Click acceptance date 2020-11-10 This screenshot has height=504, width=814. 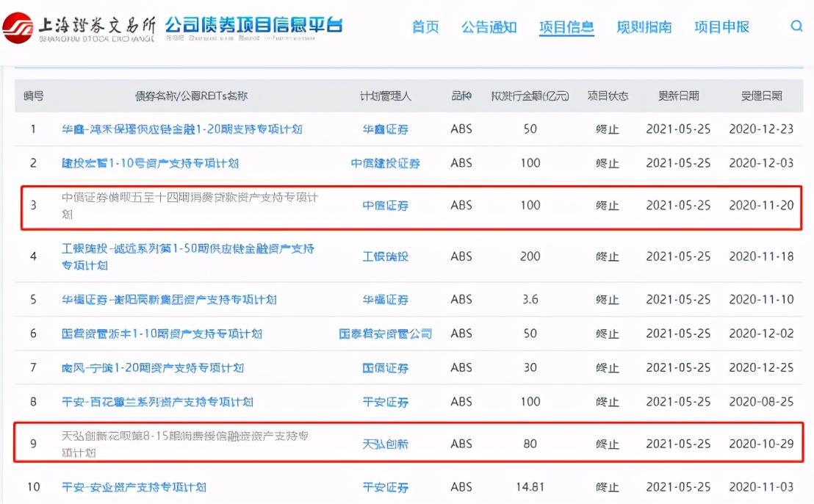point(762,300)
